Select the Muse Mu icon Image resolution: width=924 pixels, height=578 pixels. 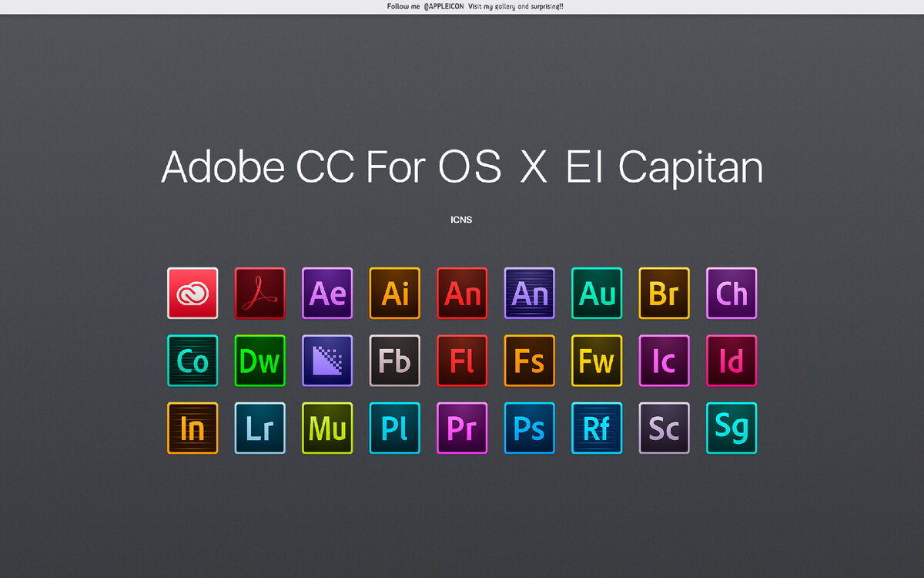[327, 428]
